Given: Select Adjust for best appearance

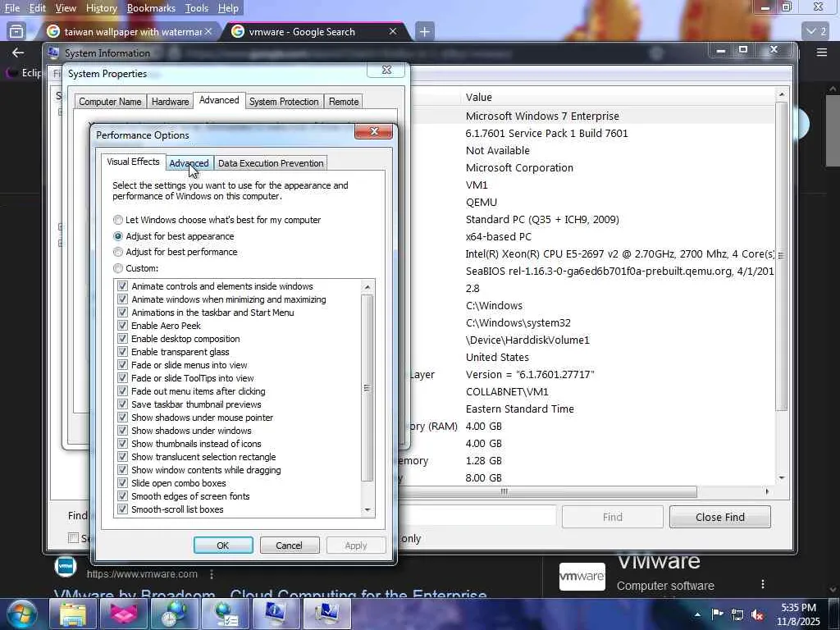Looking at the screenshot, I should tap(118, 235).
